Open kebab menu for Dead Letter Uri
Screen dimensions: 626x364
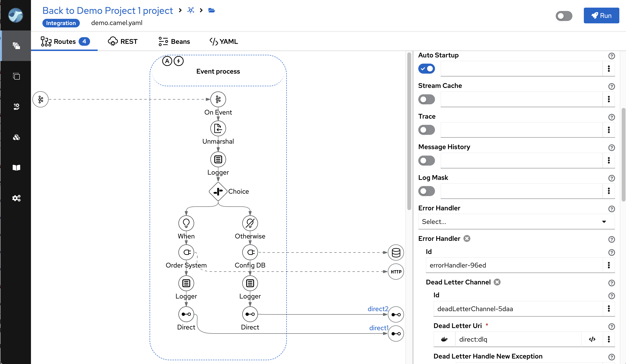(609, 339)
